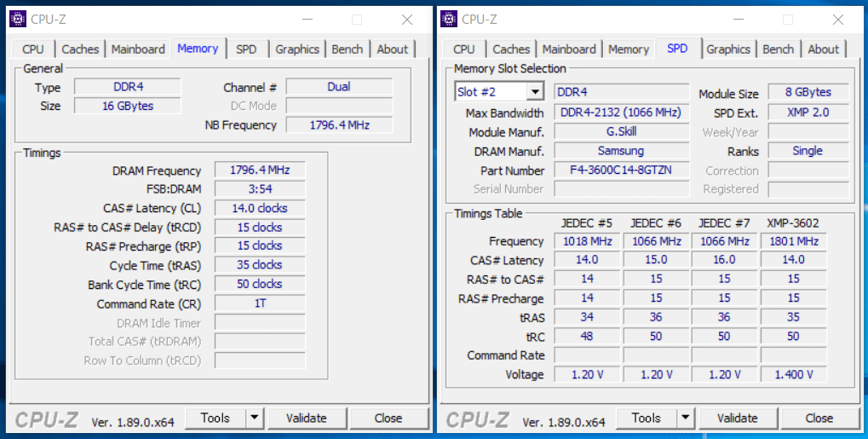Click the 16 GBytes Size value
Image resolution: width=868 pixels, height=439 pixels.
[x=128, y=106]
